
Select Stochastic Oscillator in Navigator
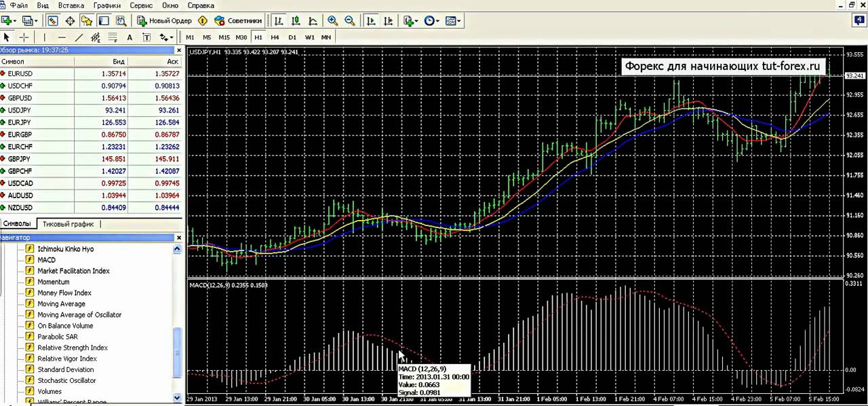click(66, 380)
